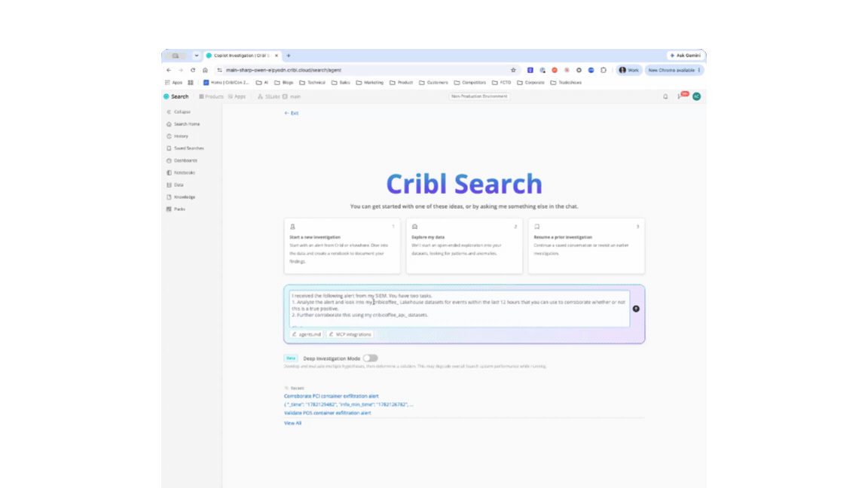
Task: Open Blogs bookmarks folder
Action: (x=284, y=82)
